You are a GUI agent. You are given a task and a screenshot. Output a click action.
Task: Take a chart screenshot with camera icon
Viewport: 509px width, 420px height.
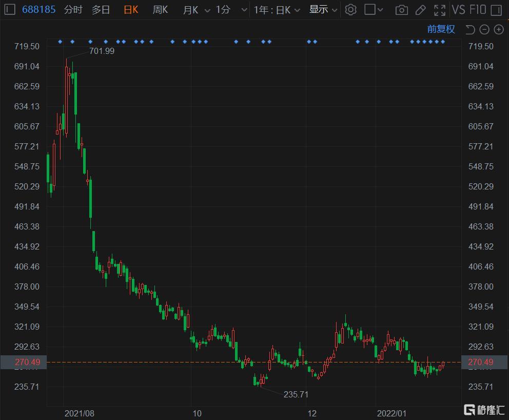pos(402,10)
